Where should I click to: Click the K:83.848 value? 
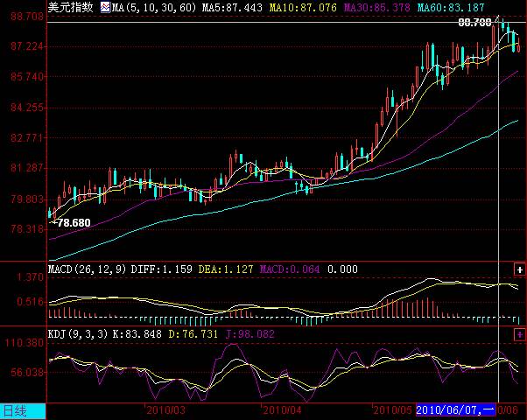tap(137, 334)
